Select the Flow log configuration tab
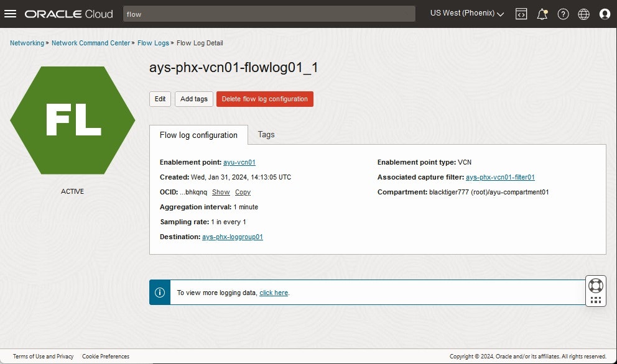Image resolution: width=617 pixels, height=364 pixels. click(198, 135)
